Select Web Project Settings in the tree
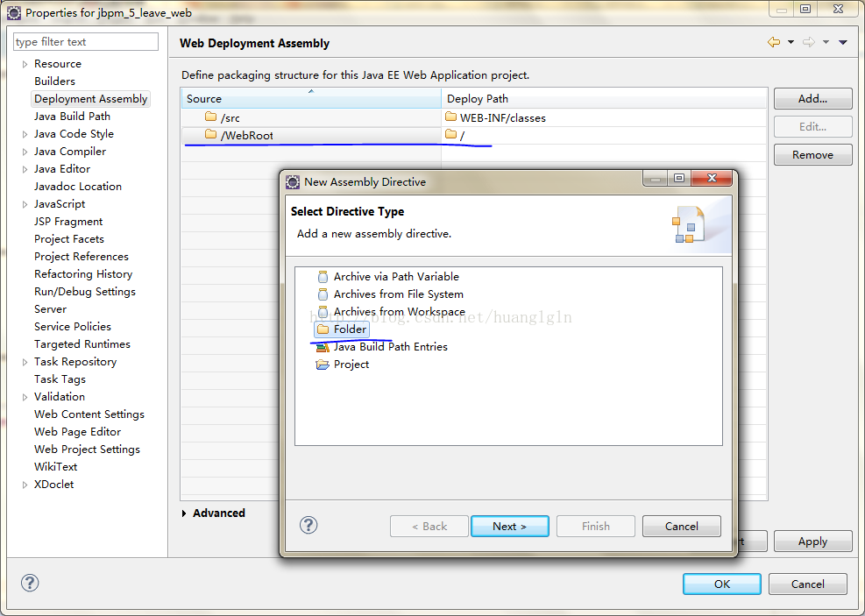The height and width of the screenshot is (616, 865). pyautogui.click(x=87, y=450)
